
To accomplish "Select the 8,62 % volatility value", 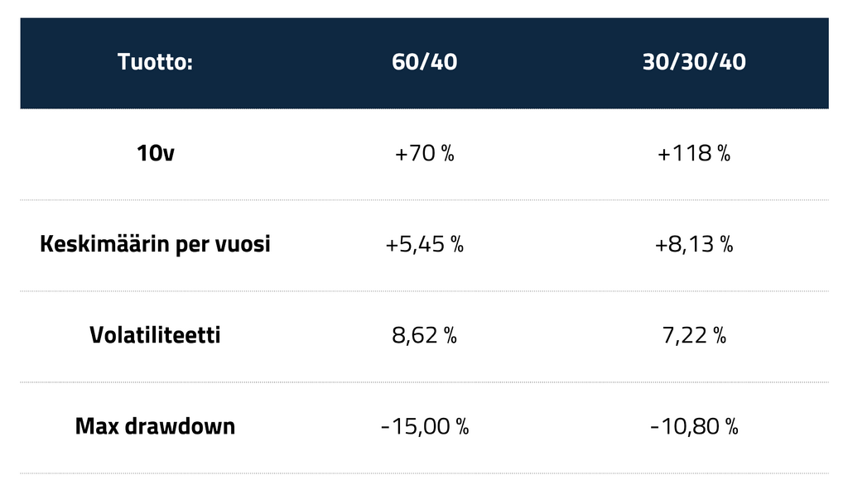I will 424,336.
